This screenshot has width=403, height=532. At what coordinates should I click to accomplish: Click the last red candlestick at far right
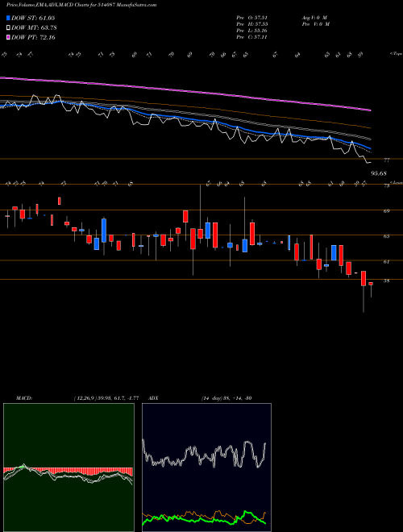[x=371, y=284]
